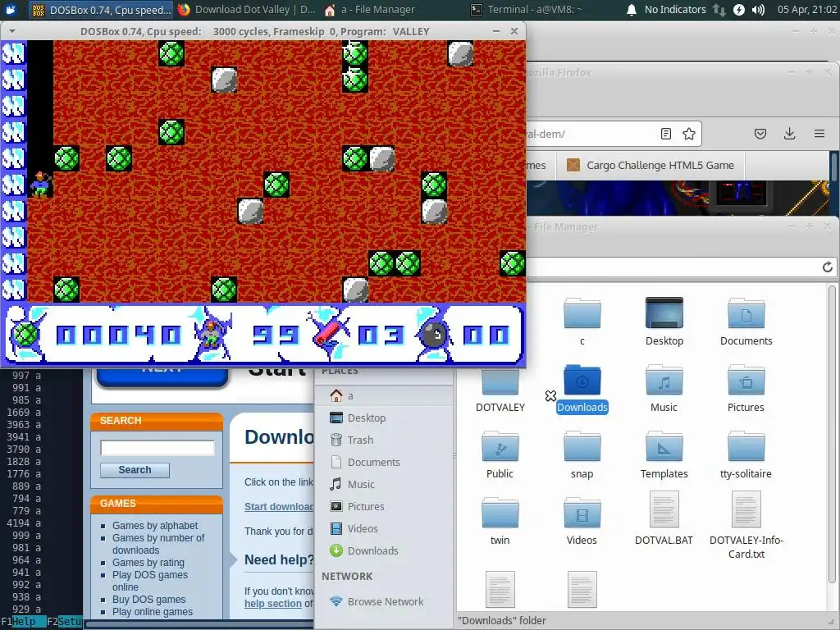Viewport: 840px width, 630px height.
Task: Open Play DOS games online link
Action: (150, 581)
